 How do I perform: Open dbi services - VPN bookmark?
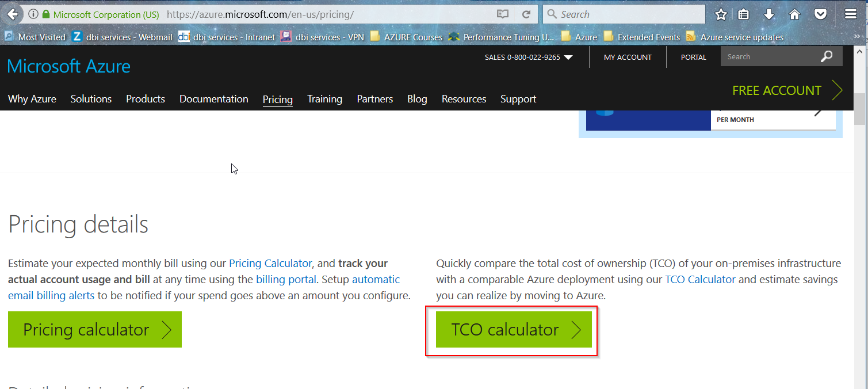pos(322,37)
